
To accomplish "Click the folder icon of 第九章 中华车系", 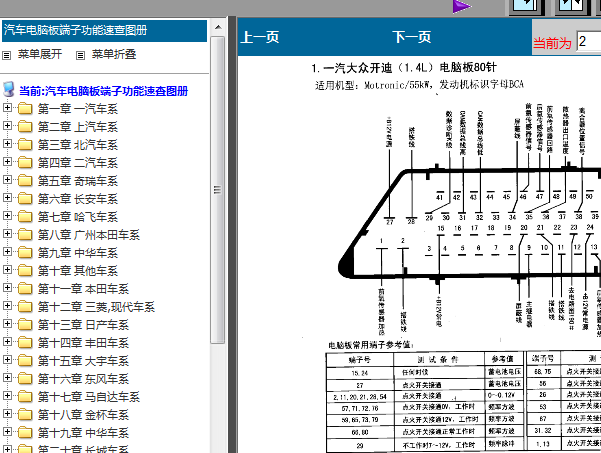I will 25,253.
